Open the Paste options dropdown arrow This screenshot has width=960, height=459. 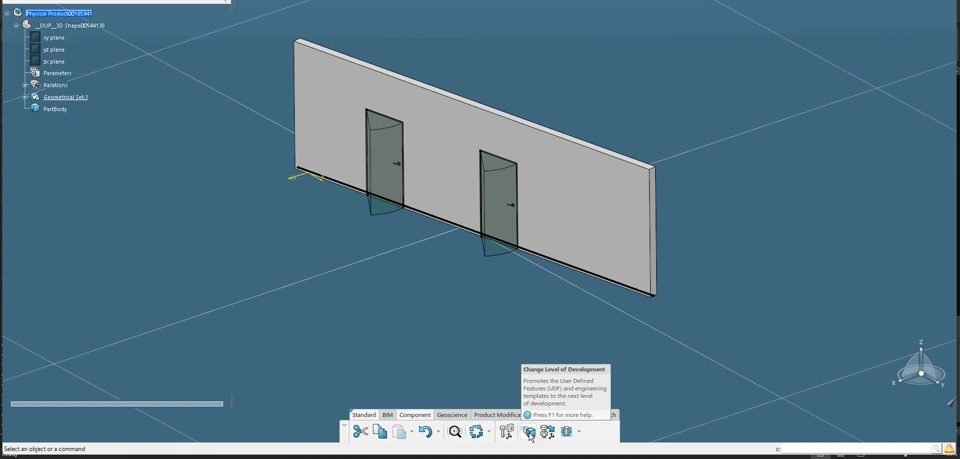pyautogui.click(x=411, y=431)
